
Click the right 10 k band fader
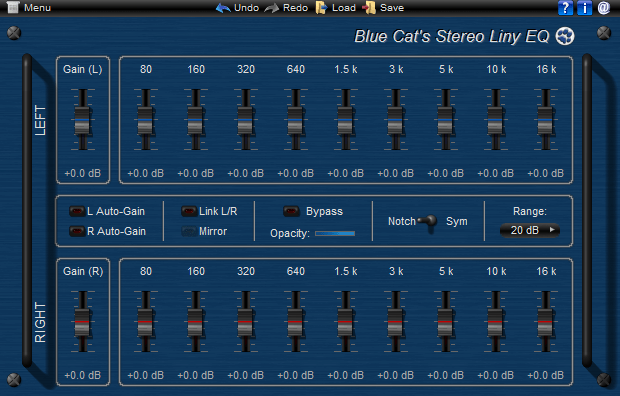coord(495,322)
